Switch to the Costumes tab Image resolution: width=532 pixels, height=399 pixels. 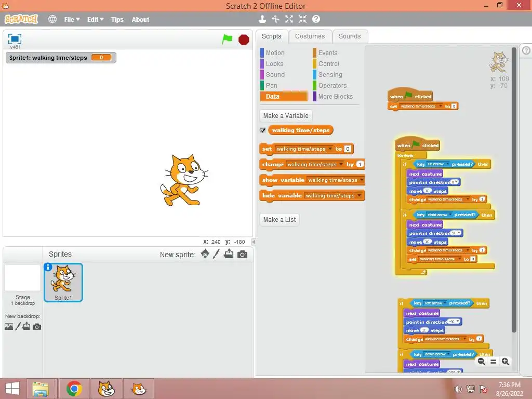click(x=310, y=36)
